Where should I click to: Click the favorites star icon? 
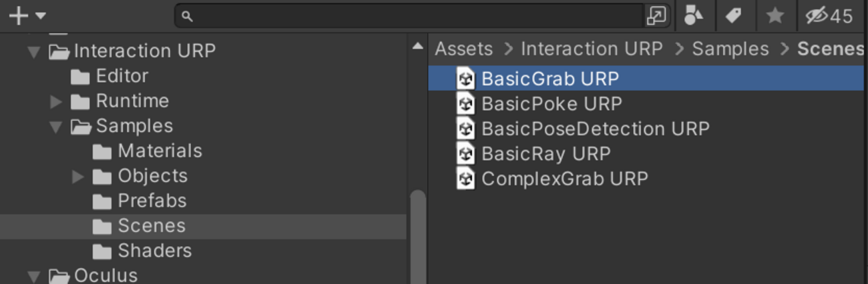[775, 15]
